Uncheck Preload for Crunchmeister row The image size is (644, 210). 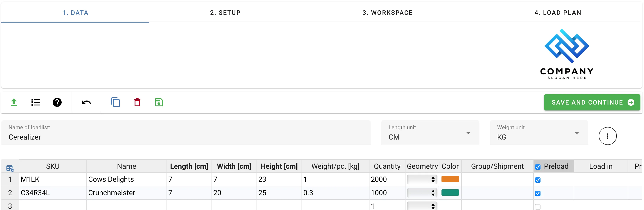click(x=538, y=193)
